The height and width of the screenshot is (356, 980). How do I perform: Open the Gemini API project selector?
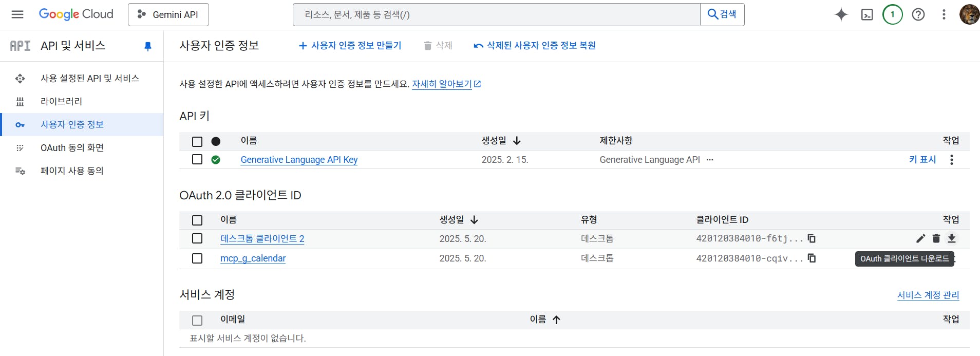pos(168,14)
